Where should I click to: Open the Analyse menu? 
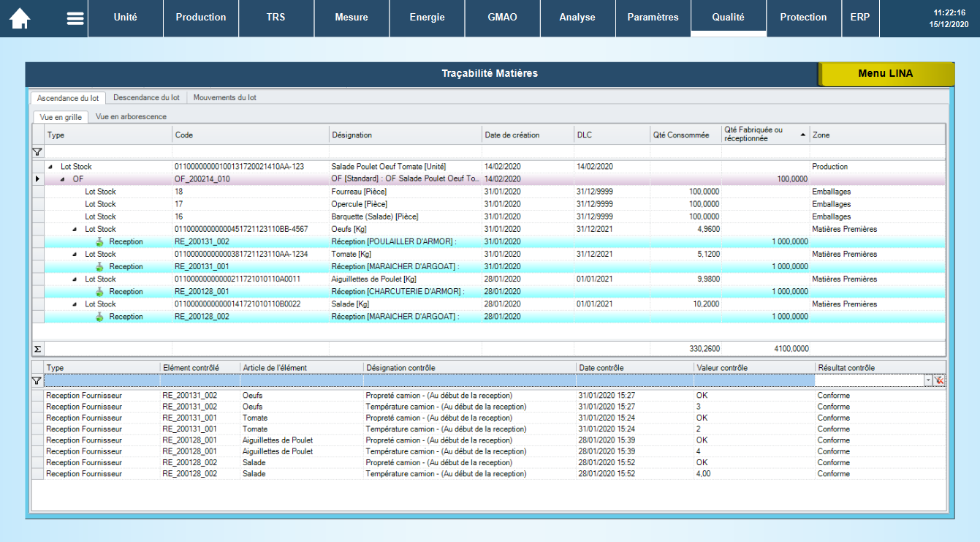click(577, 18)
